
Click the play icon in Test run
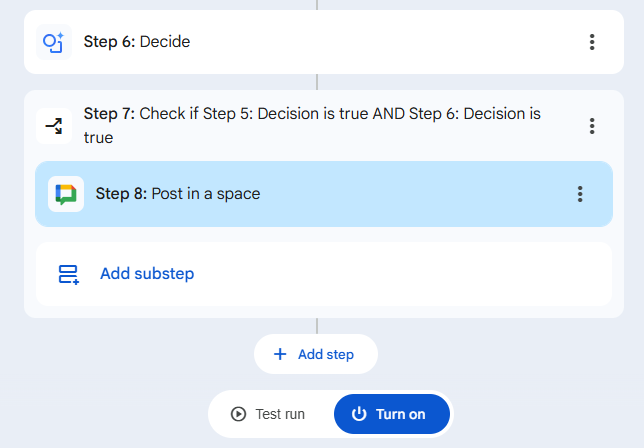tap(238, 414)
